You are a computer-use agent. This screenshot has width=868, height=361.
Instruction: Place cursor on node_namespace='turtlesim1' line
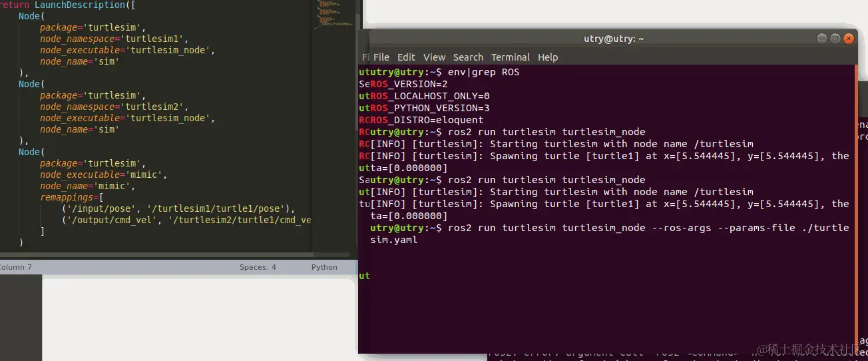114,39
